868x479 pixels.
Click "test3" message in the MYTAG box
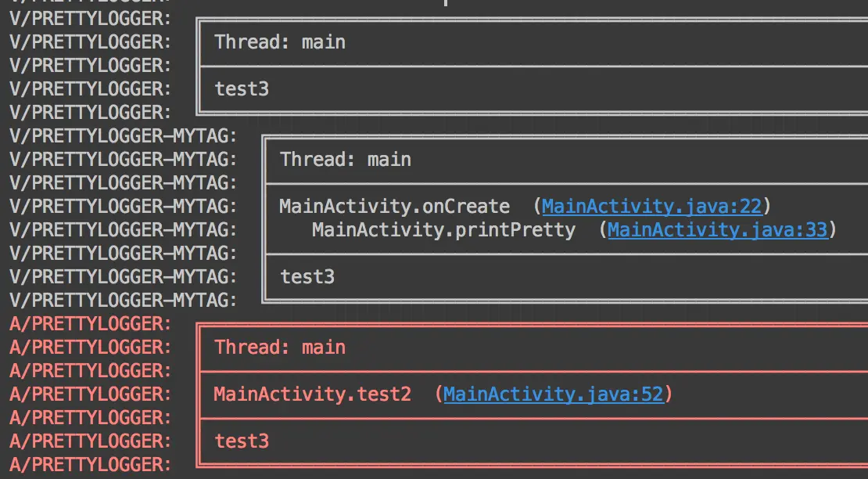(x=307, y=277)
